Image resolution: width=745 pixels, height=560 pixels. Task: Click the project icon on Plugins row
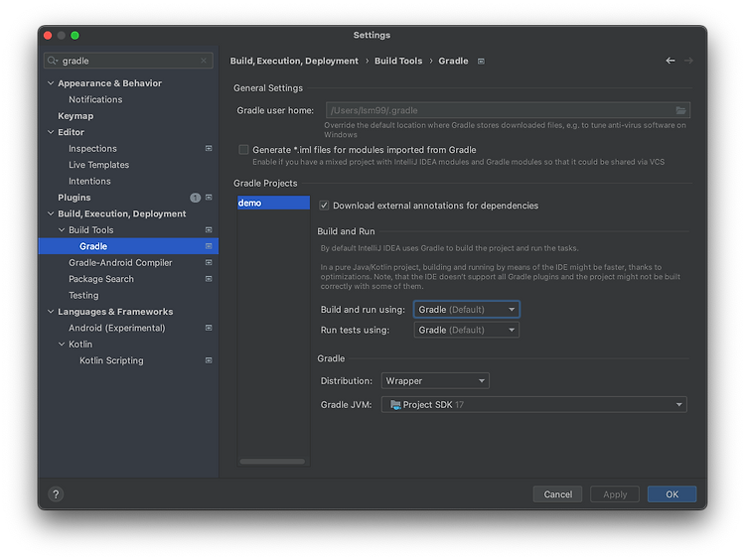[209, 198]
